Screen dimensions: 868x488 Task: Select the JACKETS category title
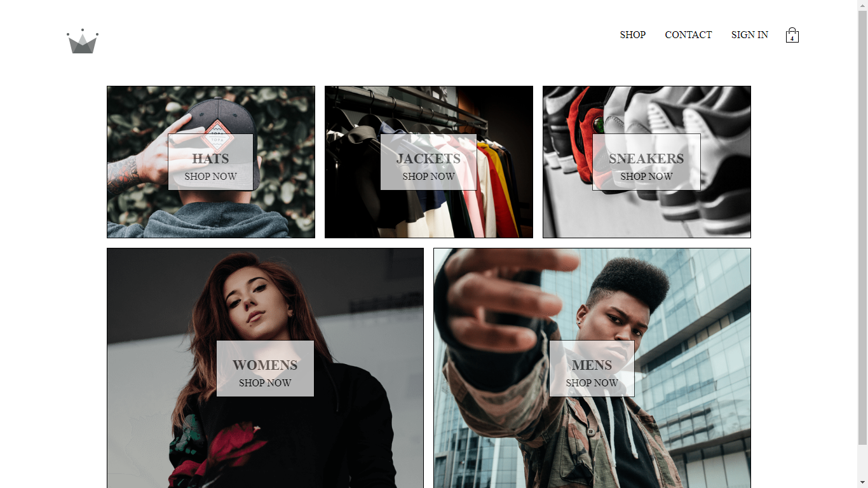click(428, 159)
